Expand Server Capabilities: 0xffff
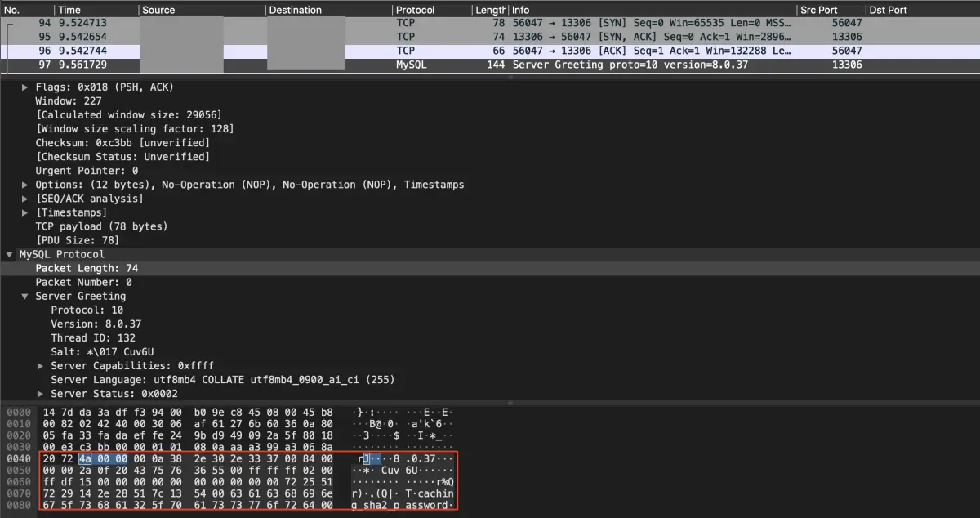This screenshot has height=518, width=980. (x=42, y=366)
